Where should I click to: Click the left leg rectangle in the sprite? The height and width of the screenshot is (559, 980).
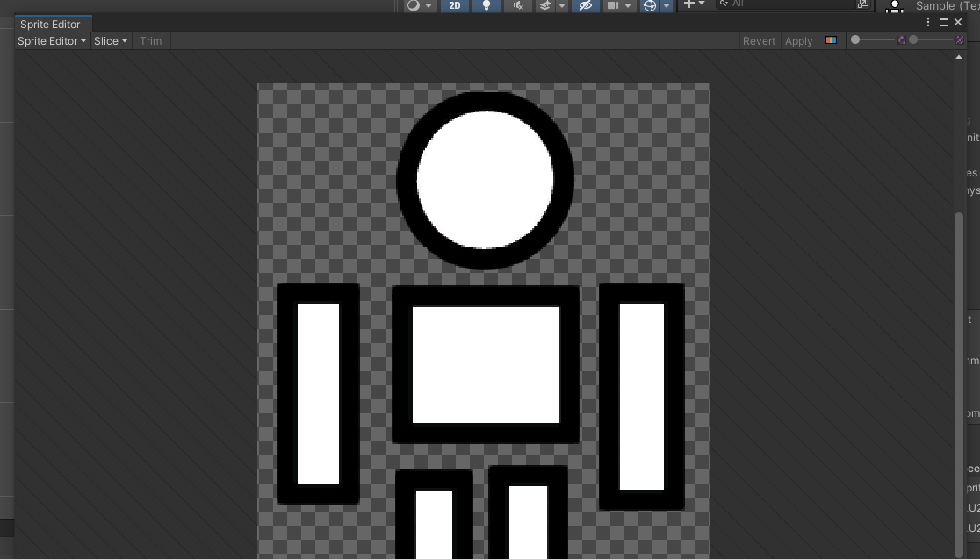[434, 514]
